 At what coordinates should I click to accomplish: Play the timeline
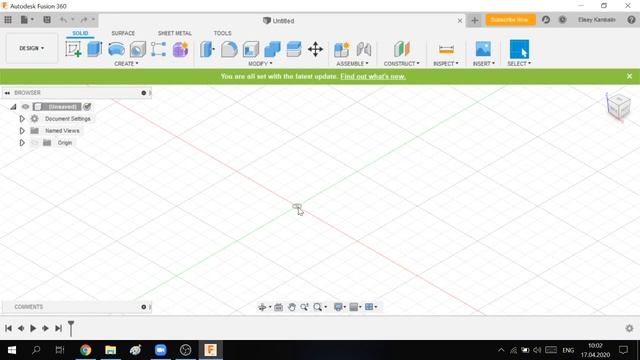pos(33,328)
